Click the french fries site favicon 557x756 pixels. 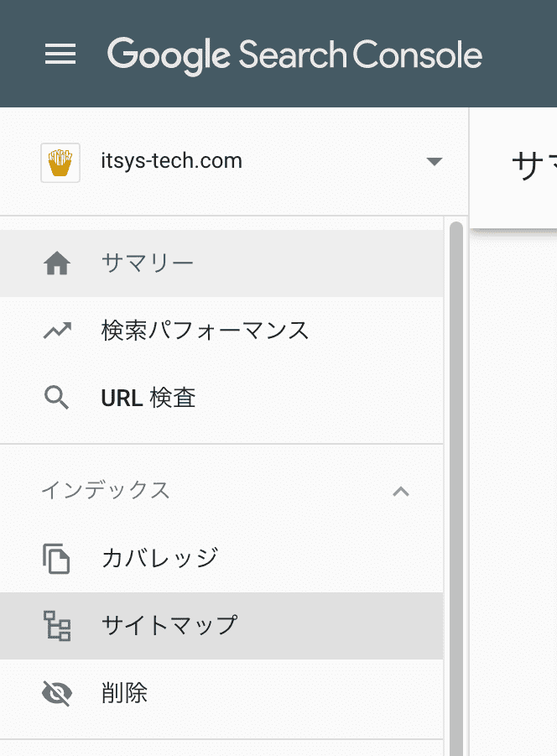[x=60, y=163]
